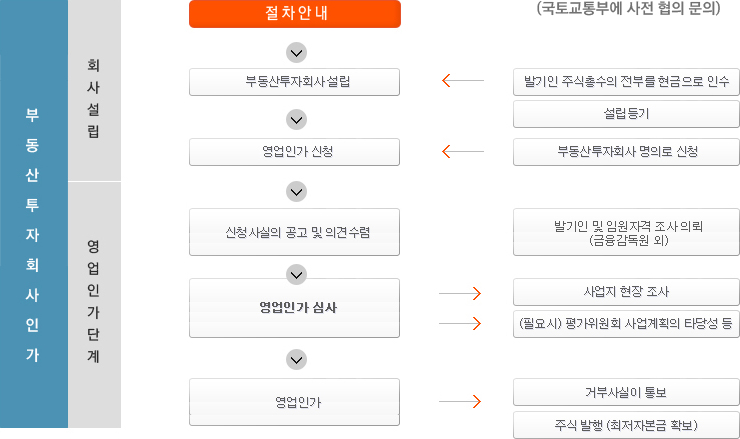Select the 영업인가단계 gray sidebar section
Screen dimensions: 740x439
94,305
